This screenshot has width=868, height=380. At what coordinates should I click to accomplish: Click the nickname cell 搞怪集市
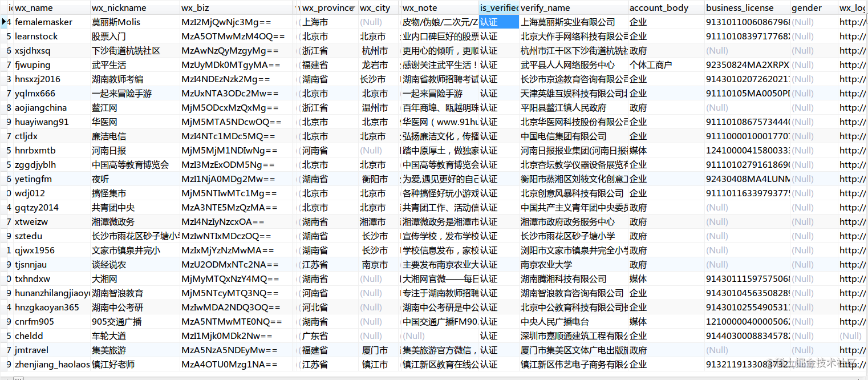click(135, 193)
